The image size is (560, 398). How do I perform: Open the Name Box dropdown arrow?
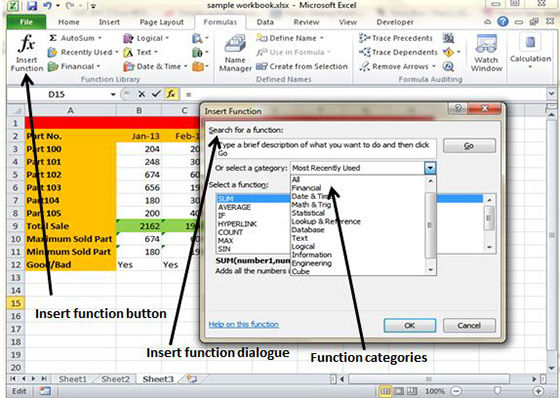click(x=113, y=94)
